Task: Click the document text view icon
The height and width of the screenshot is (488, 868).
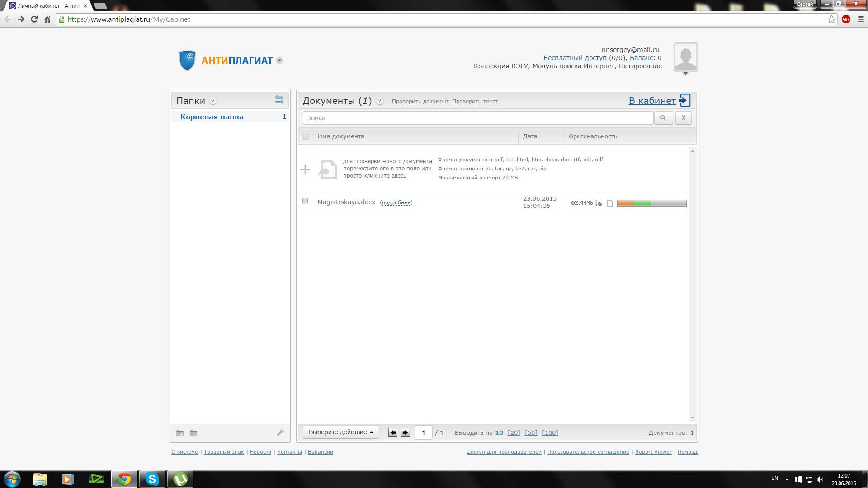Action: 609,203
